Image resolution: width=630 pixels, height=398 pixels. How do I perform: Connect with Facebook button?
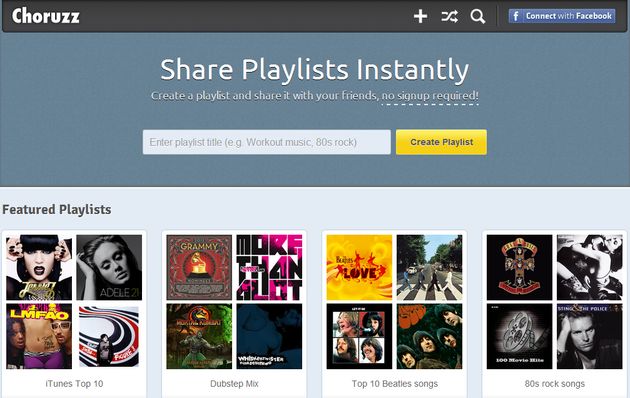pos(562,16)
